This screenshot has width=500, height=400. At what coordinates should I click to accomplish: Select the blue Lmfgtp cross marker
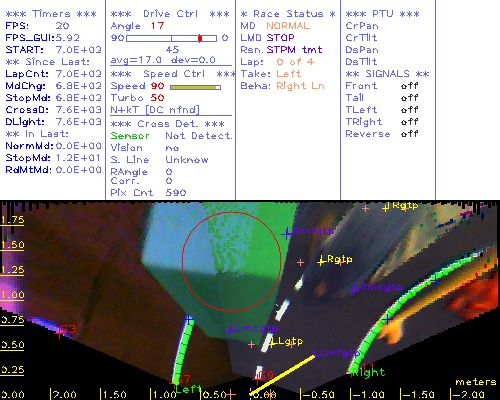(x=315, y=352)
